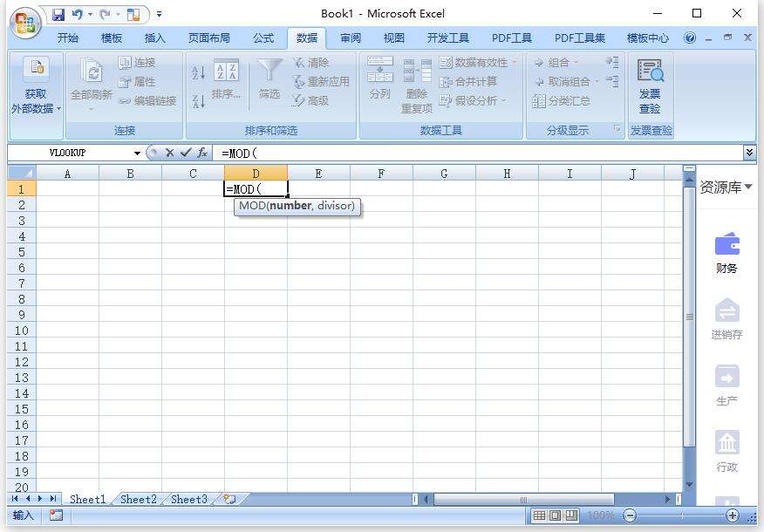Click the 分类汇总 subtotal button
This screenshot has height=532, width=764.
click(562, 101)
